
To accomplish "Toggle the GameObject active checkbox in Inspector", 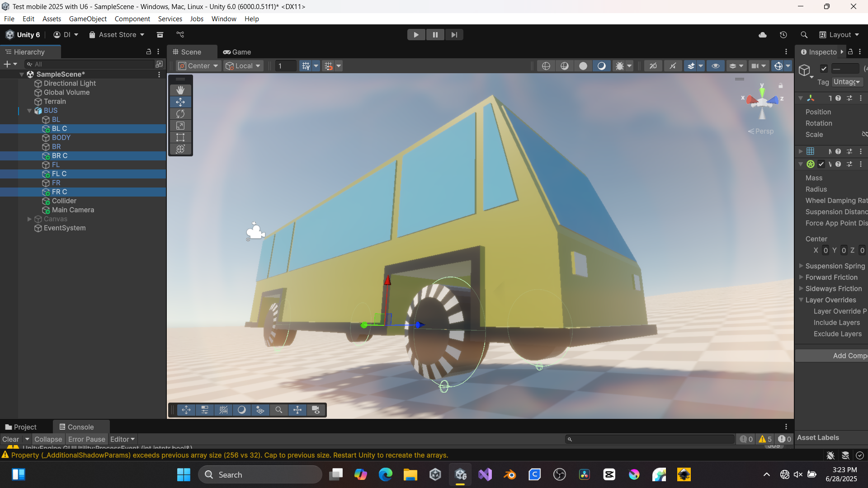I will click(824, 69).
